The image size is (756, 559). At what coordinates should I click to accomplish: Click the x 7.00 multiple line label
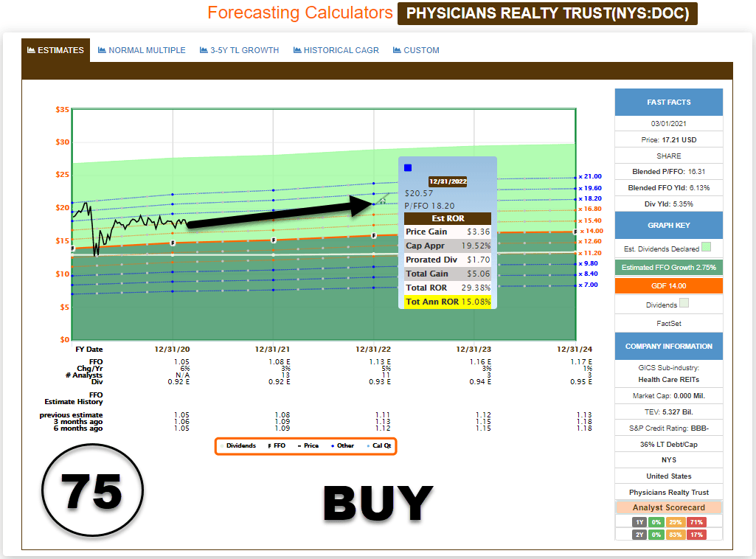coord(589,285)
